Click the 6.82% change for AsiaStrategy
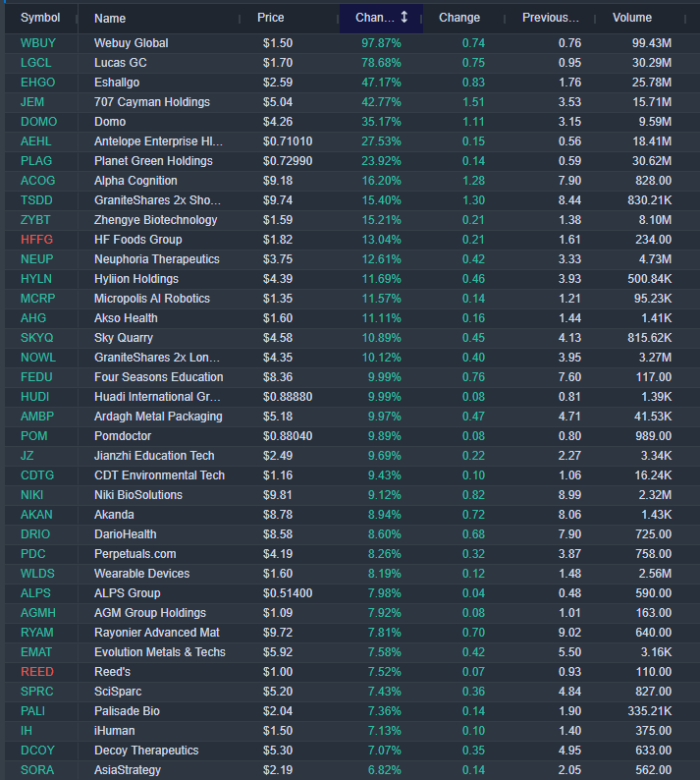 (384, 770)
